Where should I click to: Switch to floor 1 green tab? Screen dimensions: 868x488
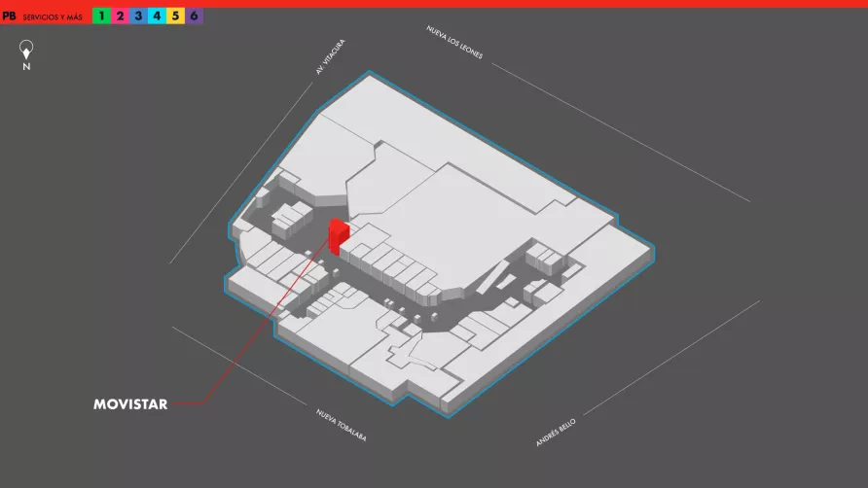pyautogui.click(x=101, y=17)
